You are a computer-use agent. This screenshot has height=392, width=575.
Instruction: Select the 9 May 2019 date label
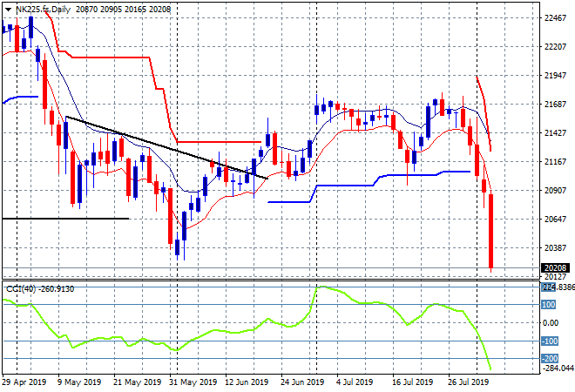click(79, 382)
